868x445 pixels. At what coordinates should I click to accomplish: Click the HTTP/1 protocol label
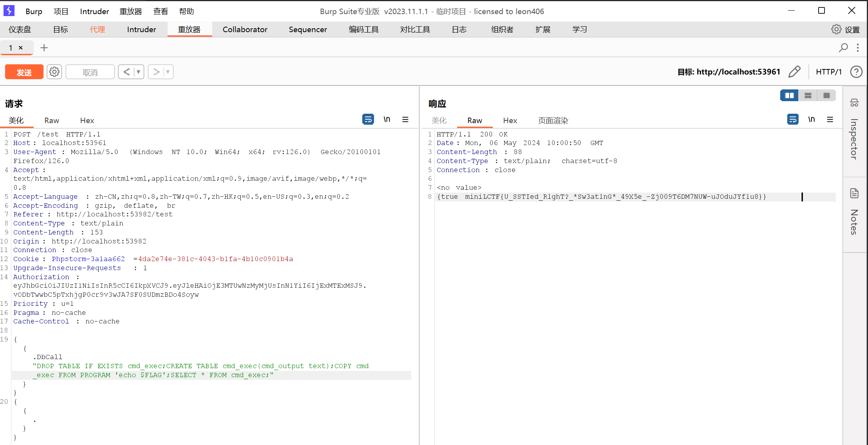pyautogui.click(x=828, y=72)
